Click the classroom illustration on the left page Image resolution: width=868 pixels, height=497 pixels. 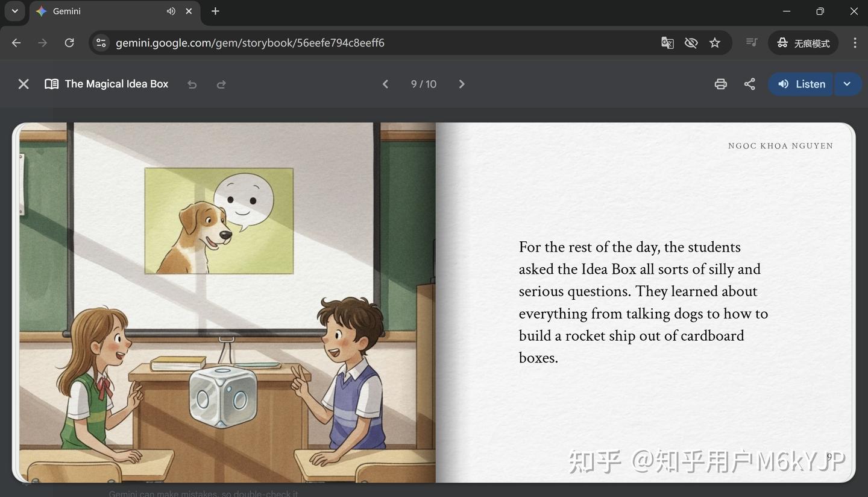click(x=227, y=303)
